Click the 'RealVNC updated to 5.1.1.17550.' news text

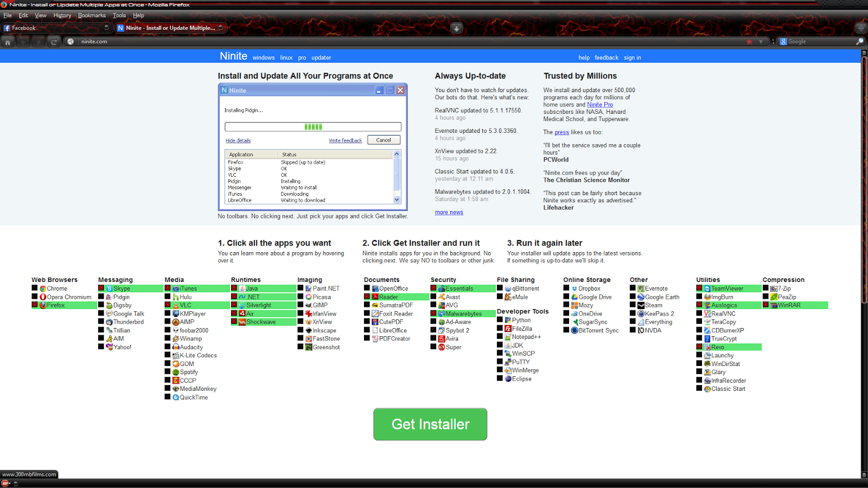pyautogui.click(x=478, y=111)
